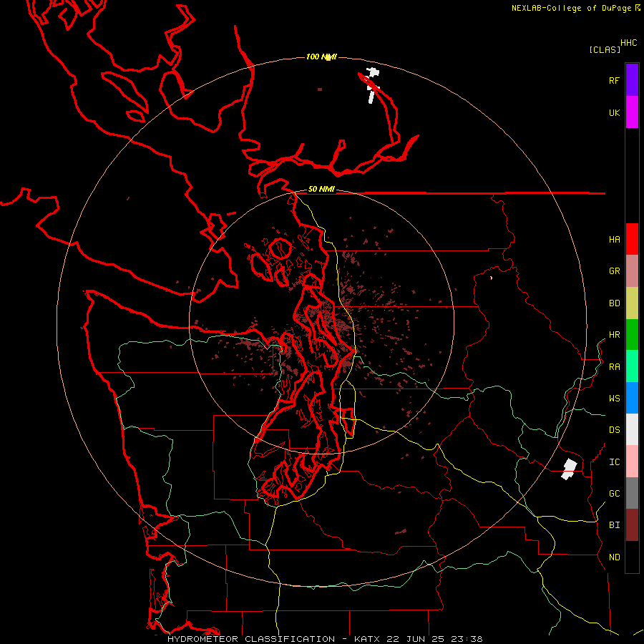Viewport: 644px width, 644px height.
Task: Click the BD legend label
Action: (x=614, y=303)
